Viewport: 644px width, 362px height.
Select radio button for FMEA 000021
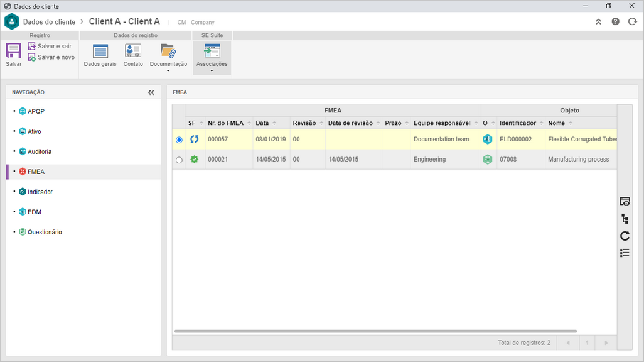click(179, 160)
